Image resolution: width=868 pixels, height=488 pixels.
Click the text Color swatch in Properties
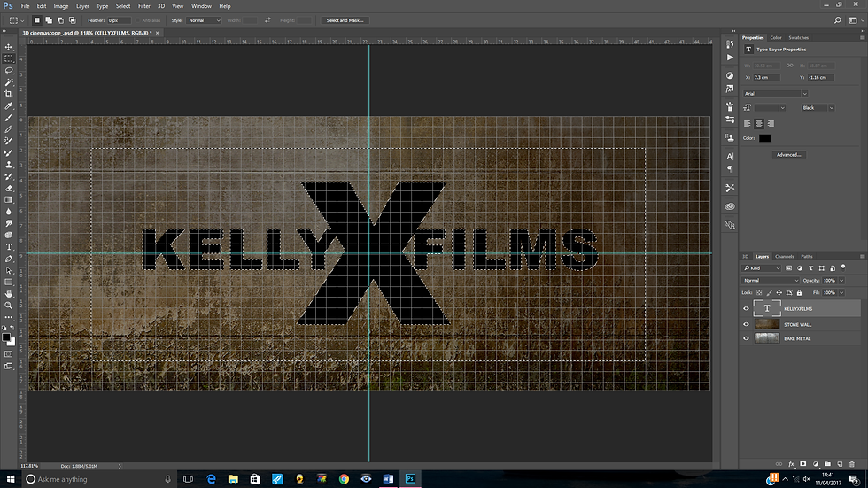click(765, 138)
